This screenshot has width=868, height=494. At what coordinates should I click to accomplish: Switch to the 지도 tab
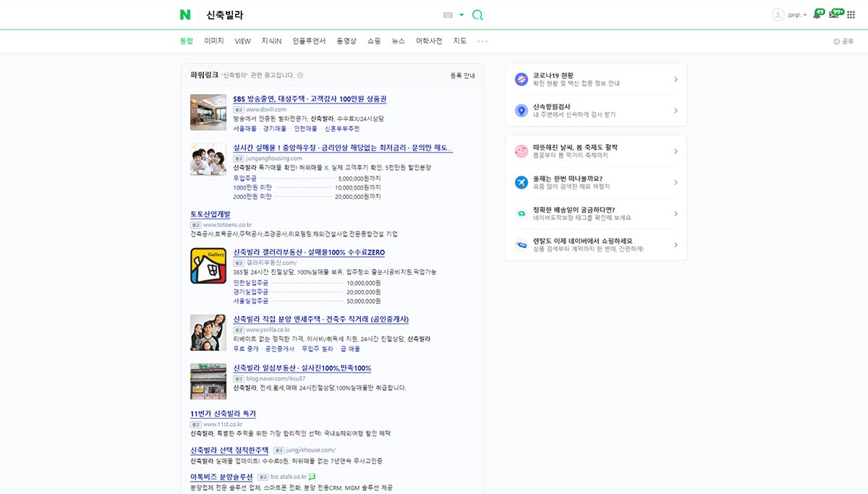point(460,41)
